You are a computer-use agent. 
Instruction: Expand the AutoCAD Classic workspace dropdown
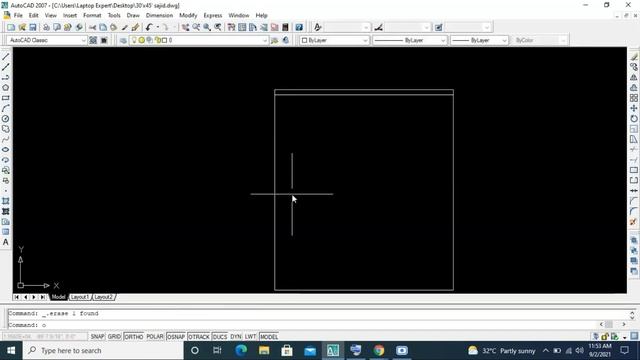tap(83, 40)
